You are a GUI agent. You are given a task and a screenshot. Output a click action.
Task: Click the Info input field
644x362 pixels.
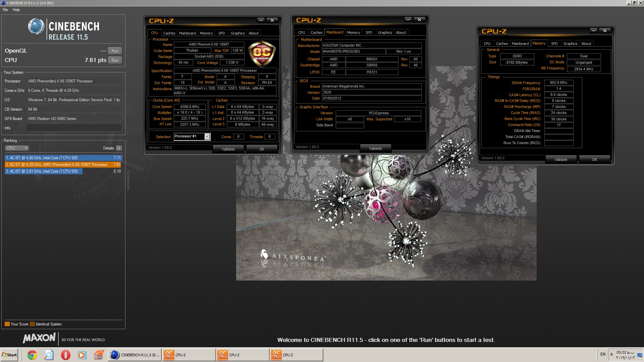pos(74,128)
